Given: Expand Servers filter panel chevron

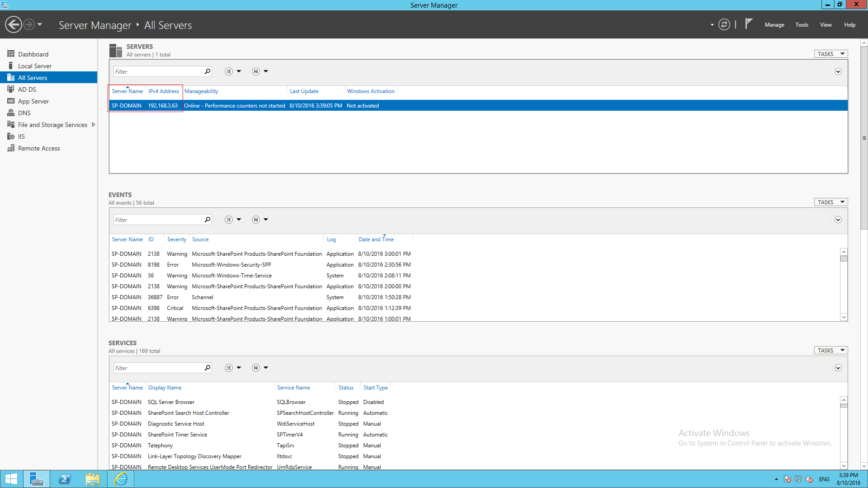Looking at the screenshot, I should coord(838,71).
